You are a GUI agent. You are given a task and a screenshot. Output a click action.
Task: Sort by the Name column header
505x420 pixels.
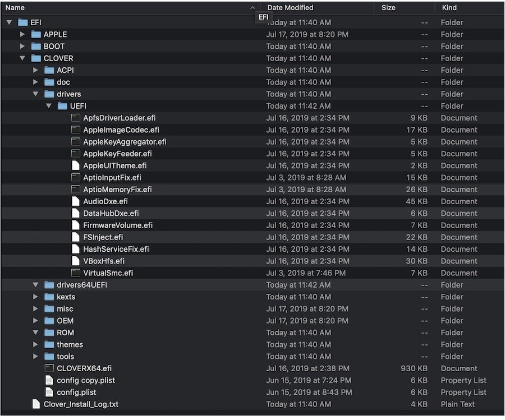point(130,7)
